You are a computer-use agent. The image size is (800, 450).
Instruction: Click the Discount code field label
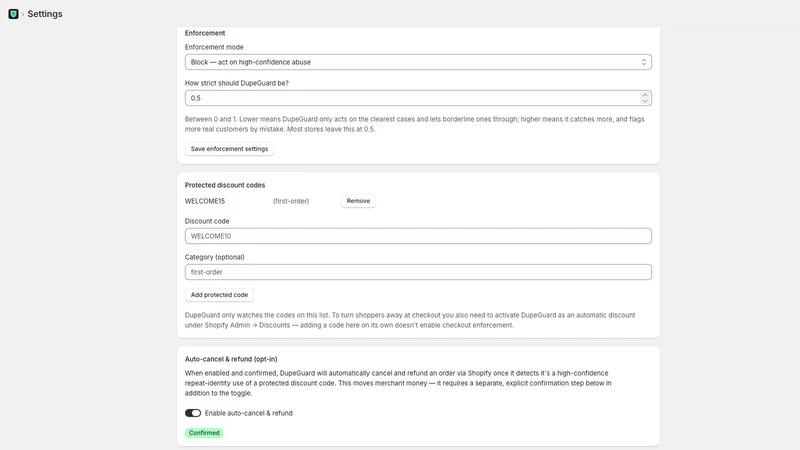207,221
